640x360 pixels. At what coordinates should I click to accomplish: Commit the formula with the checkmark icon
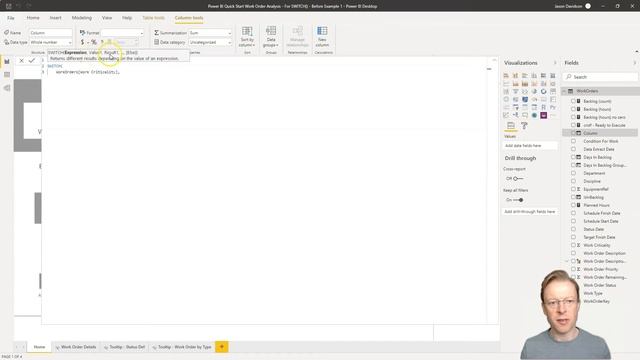[x=31, y=60]
